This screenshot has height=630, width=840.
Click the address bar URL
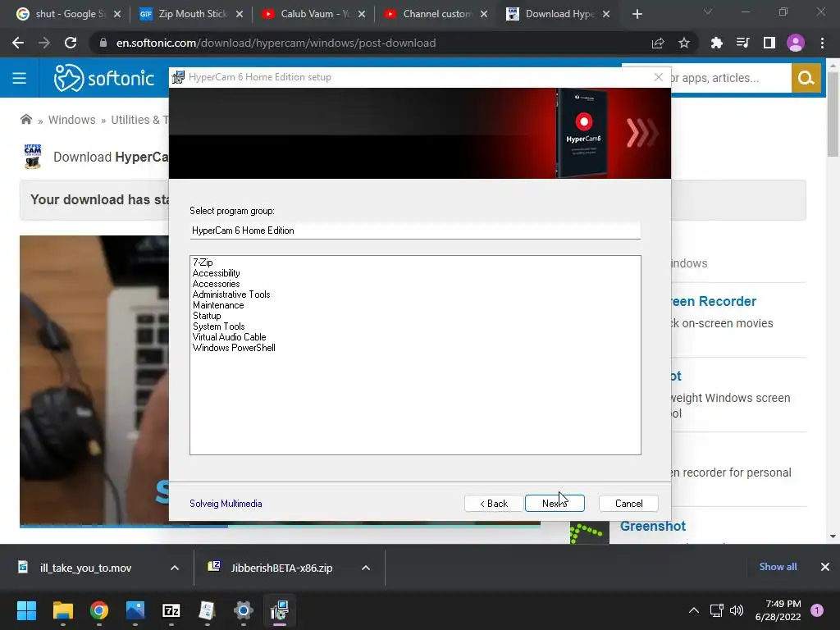pos(276,43)
